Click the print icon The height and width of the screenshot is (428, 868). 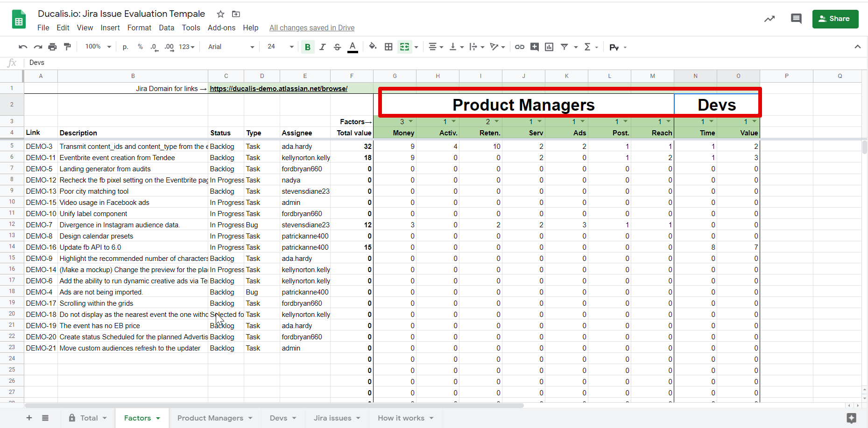tap(52, 47)
